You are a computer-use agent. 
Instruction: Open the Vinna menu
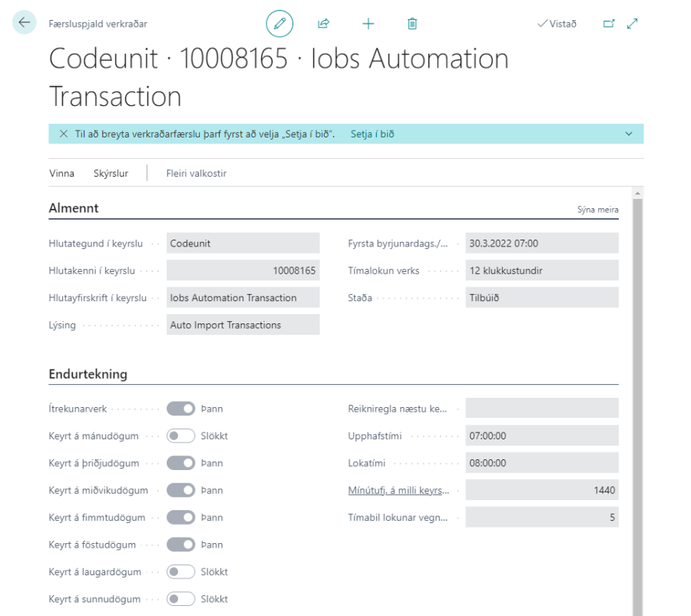point(61,174)
